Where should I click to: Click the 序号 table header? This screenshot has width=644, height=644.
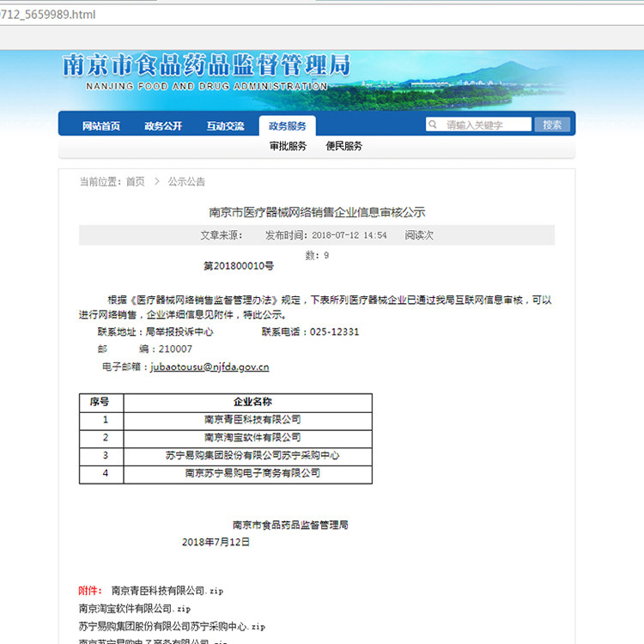tap(100, 402)
